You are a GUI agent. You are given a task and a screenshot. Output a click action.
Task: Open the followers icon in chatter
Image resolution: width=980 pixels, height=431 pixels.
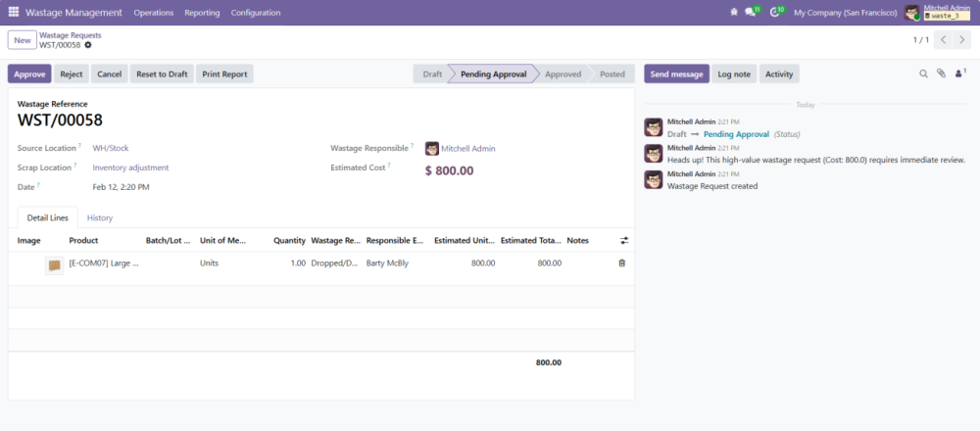[958, 73]
